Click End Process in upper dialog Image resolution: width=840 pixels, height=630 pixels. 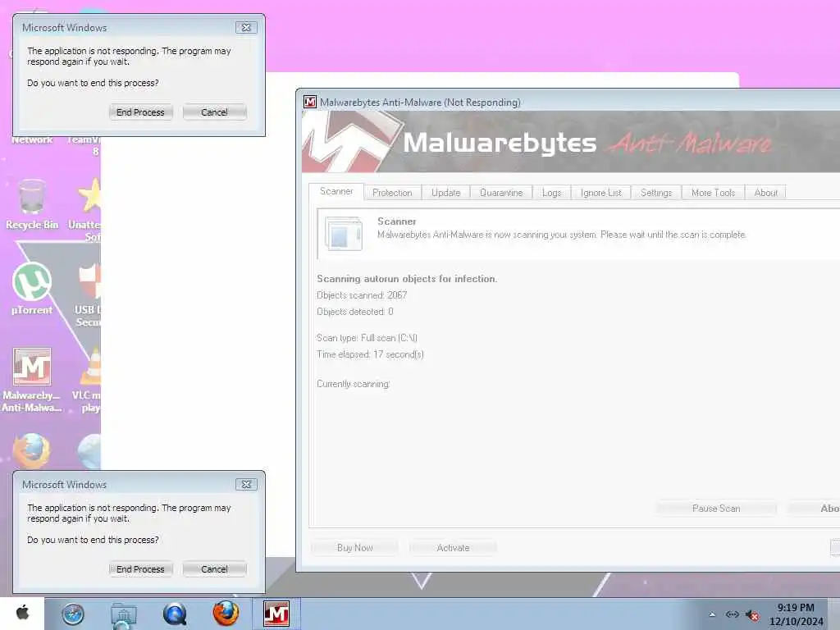(140, 112)
